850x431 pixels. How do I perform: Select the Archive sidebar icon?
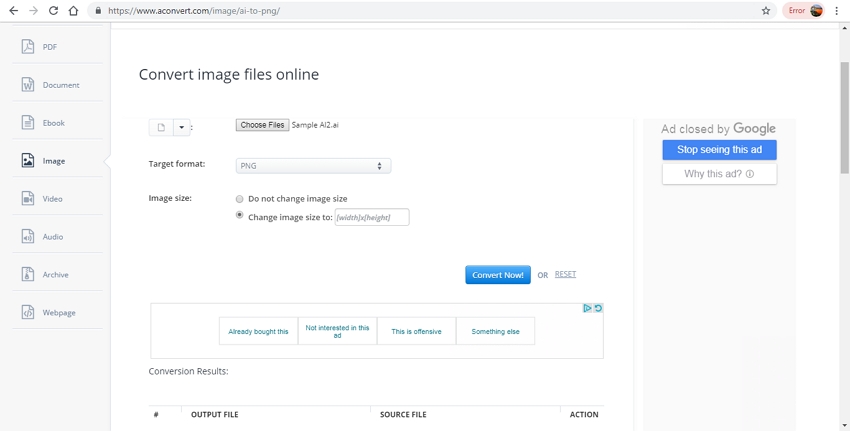click(x=28, y=275)
